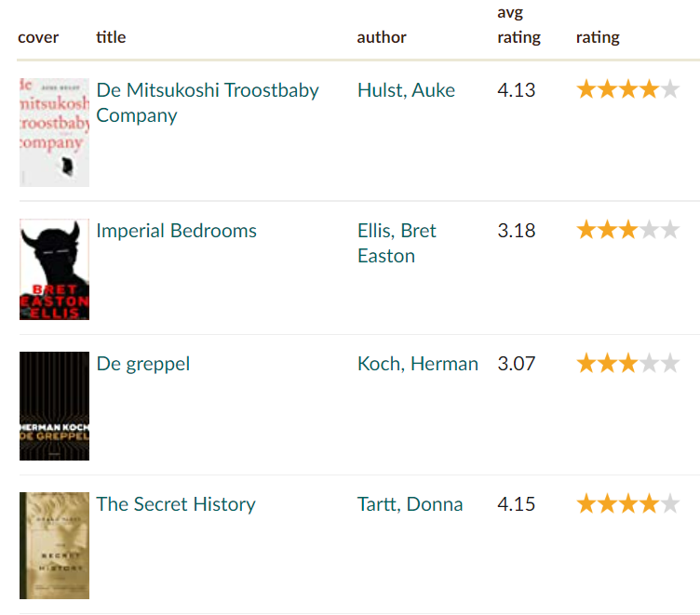Open The Secret History title link
The width and height of the screenshot is (700, 615).
point(175,504)
